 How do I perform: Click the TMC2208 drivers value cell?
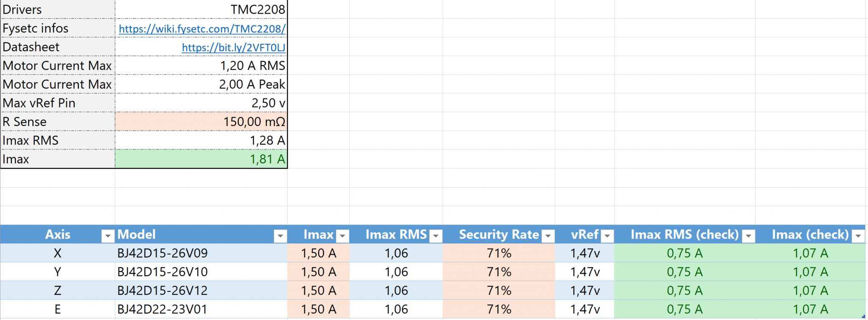[201, 10]
